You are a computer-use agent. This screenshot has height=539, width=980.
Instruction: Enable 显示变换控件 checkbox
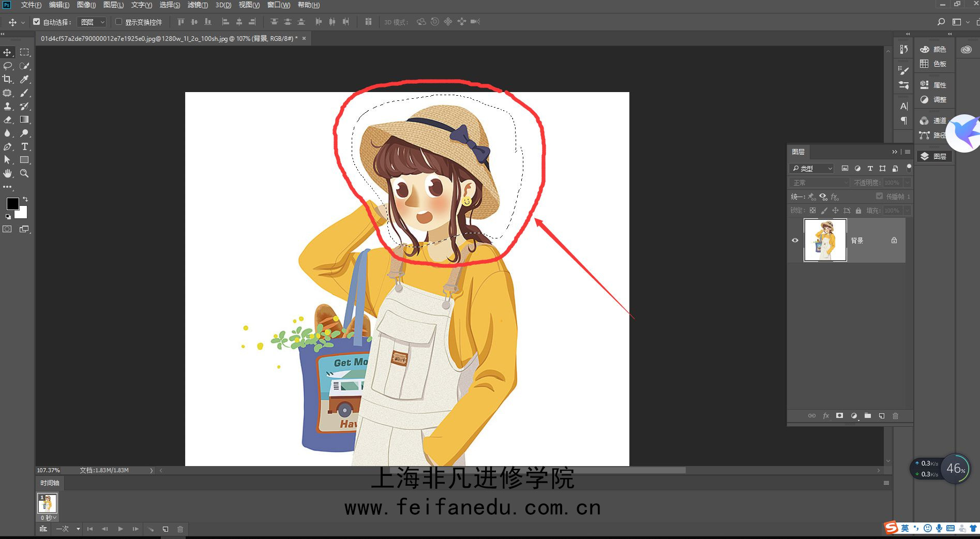[119, 22]
